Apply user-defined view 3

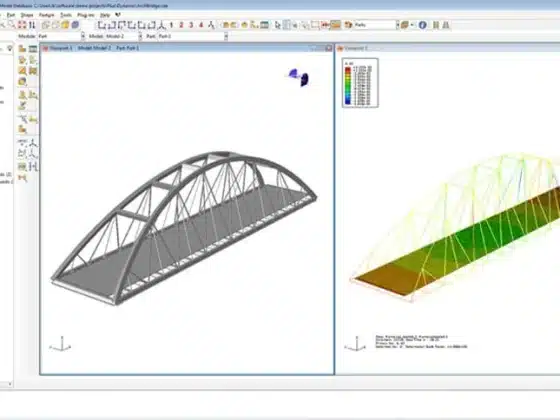191,25
